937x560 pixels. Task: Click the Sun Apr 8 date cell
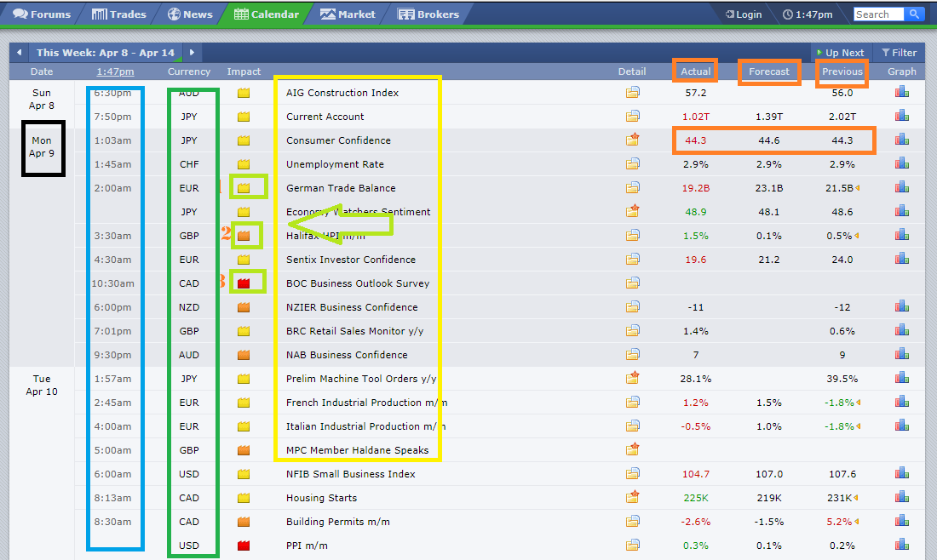click(x=42, y=99)
